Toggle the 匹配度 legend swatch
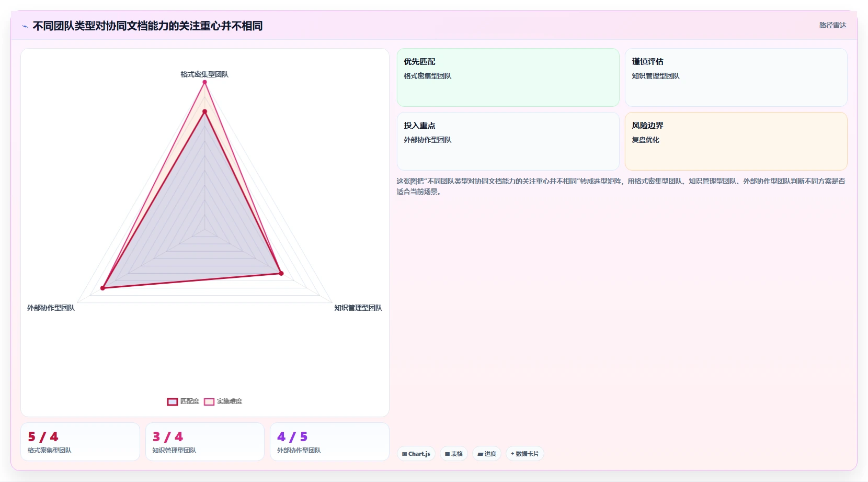The image size is (868, 482). pyautogui.click(x=173, y=402)
